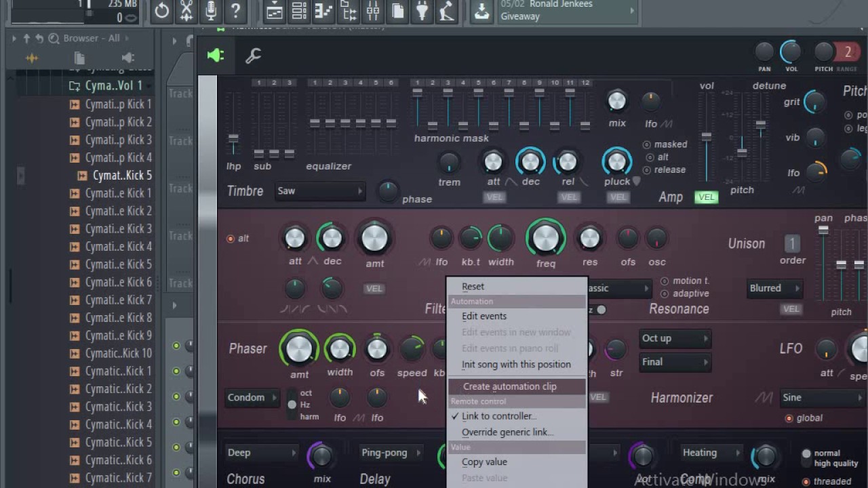
Task: Click the plugin PAN knob
Action: pos(764,52)
